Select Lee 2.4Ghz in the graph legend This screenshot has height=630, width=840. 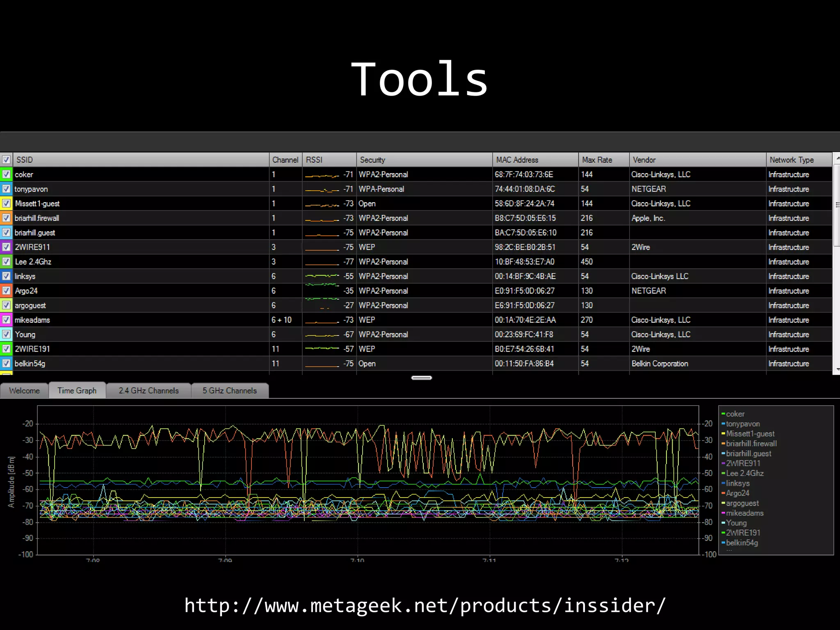743,473
